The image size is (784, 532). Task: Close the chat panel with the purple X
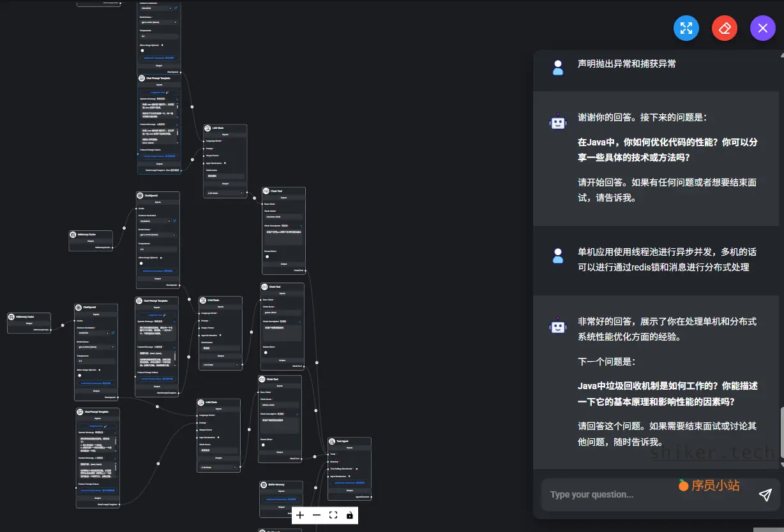click(x=763, y=28)
